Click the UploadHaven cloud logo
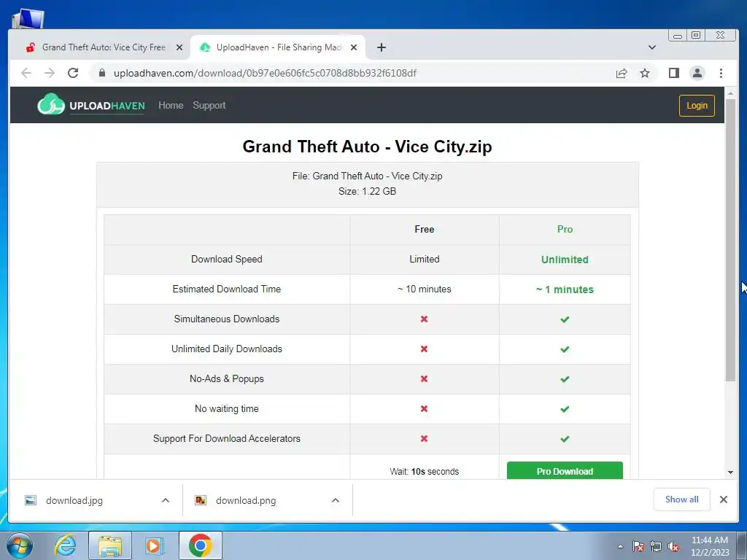The image size is (747, 560). tap(51, 104)
